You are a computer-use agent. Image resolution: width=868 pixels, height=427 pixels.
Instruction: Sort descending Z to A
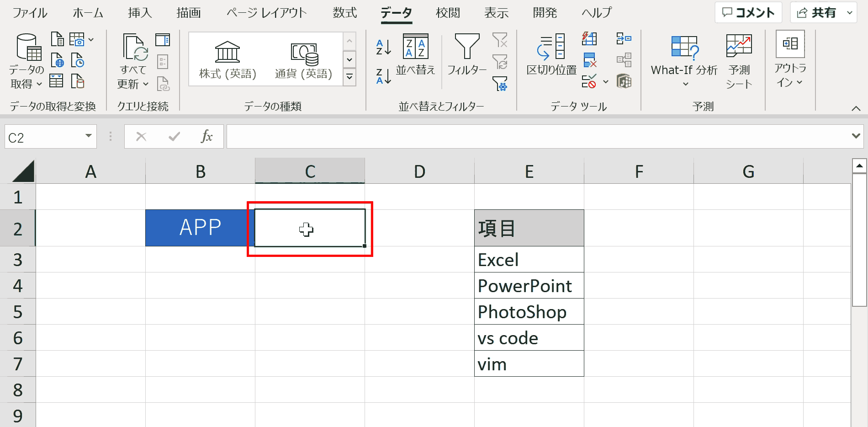tap(383, 76)
